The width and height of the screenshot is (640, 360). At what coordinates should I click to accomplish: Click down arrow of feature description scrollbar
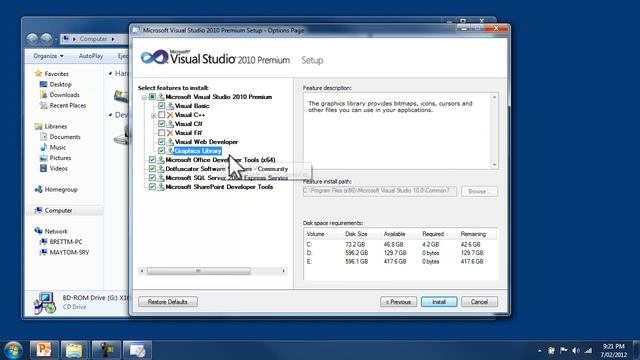pos(494,164)
